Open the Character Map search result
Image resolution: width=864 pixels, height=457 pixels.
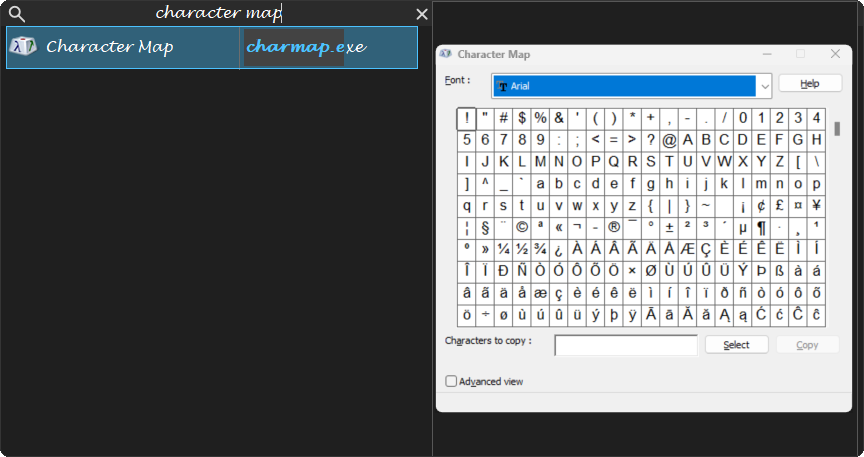point(212,47)
